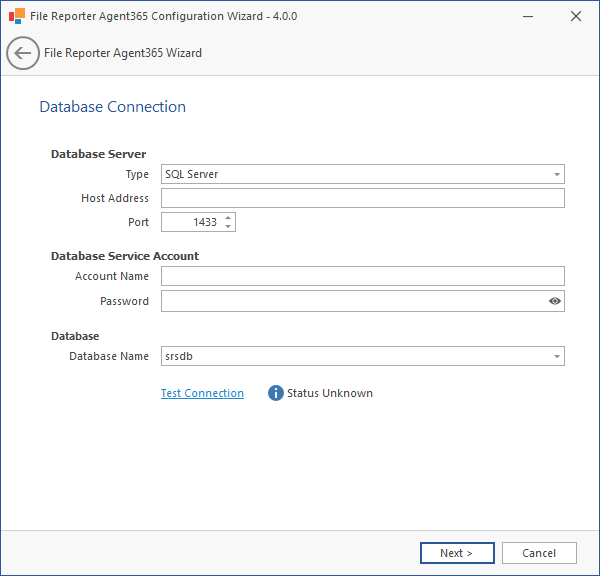Toggle password visibility eye icon
Image resolution: width=600 pixels, height=576 pixels.
(x=555, y=301)
